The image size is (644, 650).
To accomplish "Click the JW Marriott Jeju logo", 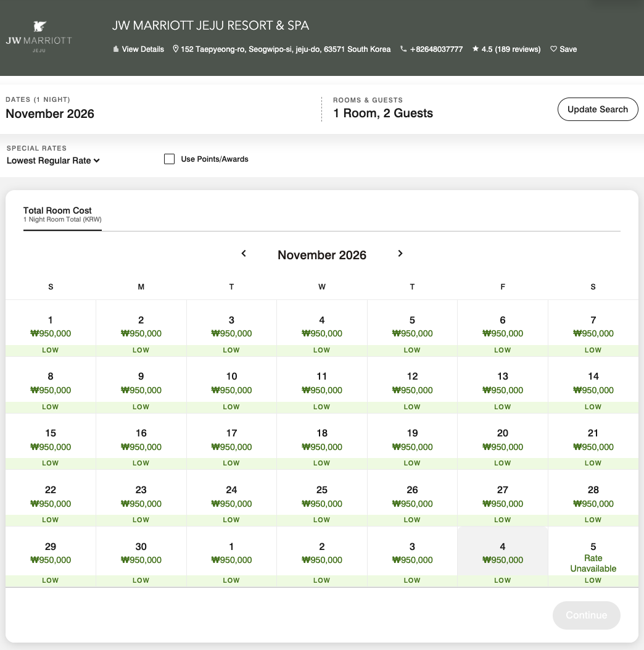I will 39,36.
